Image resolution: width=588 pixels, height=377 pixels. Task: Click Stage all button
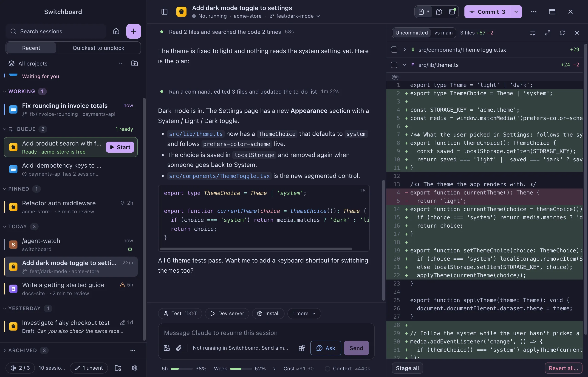[407, 368]
